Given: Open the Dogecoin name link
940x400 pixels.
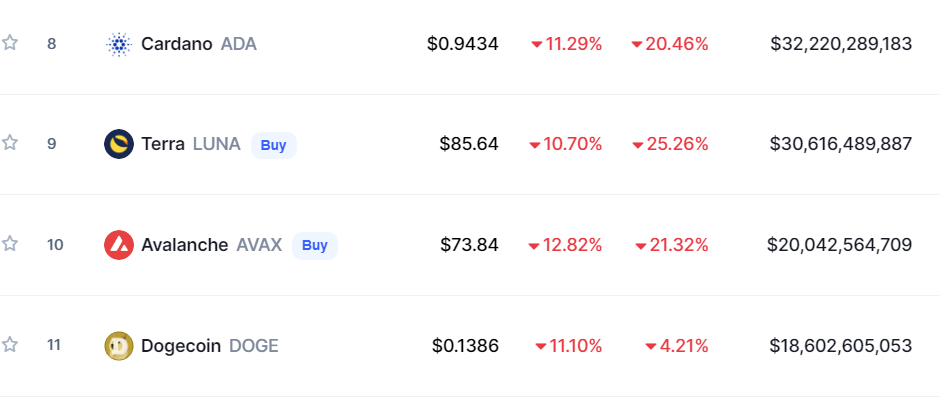Looking at the screenshot, I should pos(180,346).
